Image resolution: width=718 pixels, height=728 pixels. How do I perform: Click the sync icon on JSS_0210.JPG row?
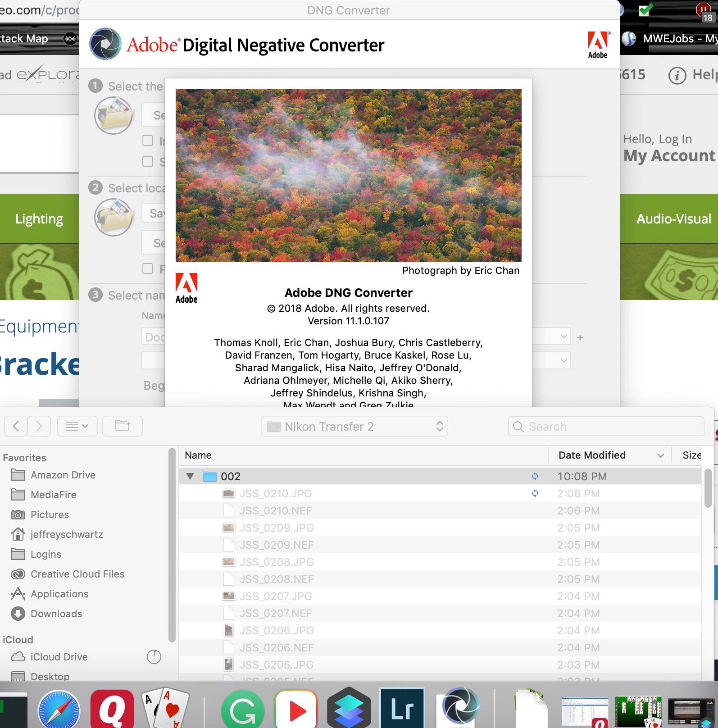point(535,493)
